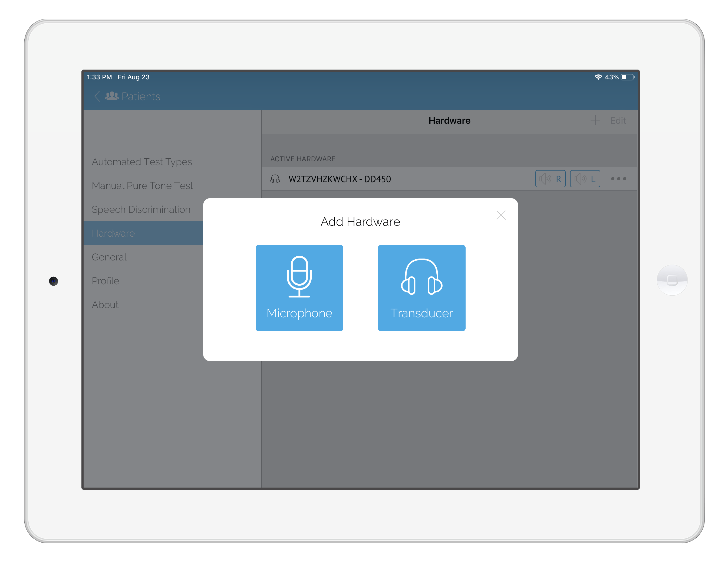The width and height of the screenshot is (728, 565).
Task: Close the Add Hardware dialog
Action: (x=501, y=215)
